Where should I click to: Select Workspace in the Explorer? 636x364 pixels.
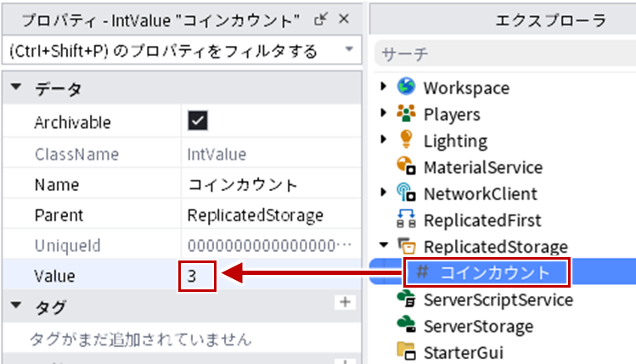[x=466, y=87]
